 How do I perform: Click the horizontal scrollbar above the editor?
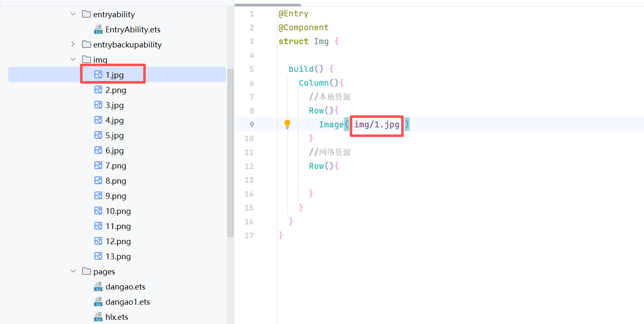tap(268, 5)
